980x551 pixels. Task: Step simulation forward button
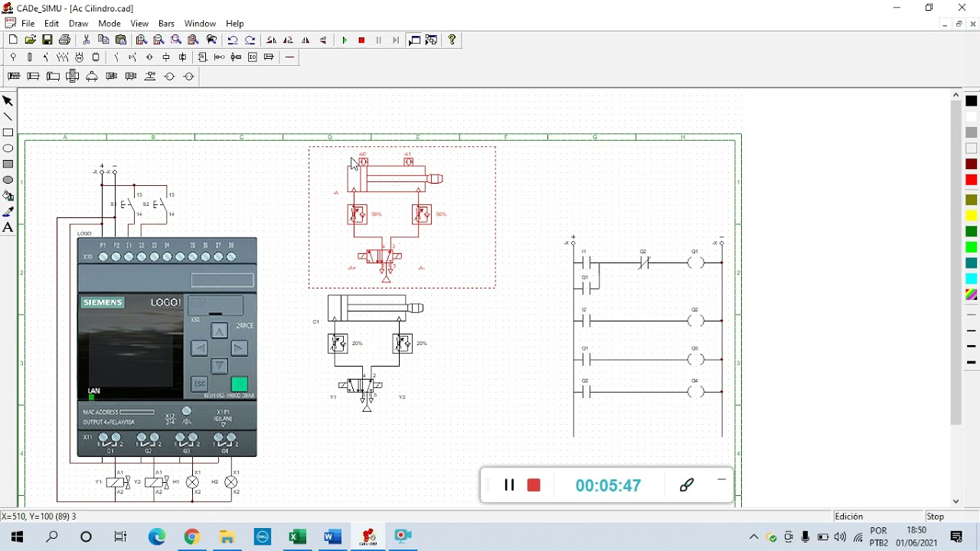point(396,40)
